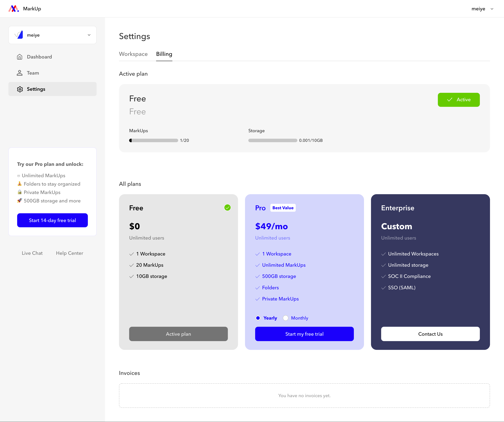The image size is (504, 422).
Task: Click check icon next to 10GB storage
Action: click(x=132, y=276)
